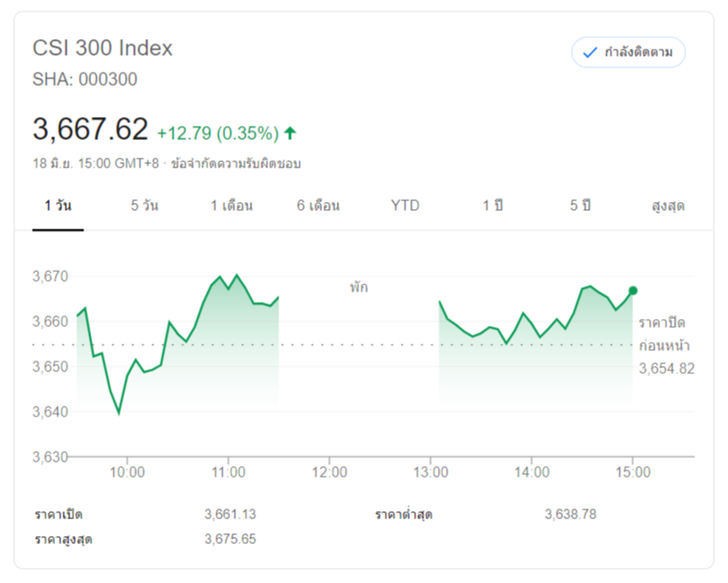
Task: Click the 11:00 label on the time axis
Action: [229, 473]
